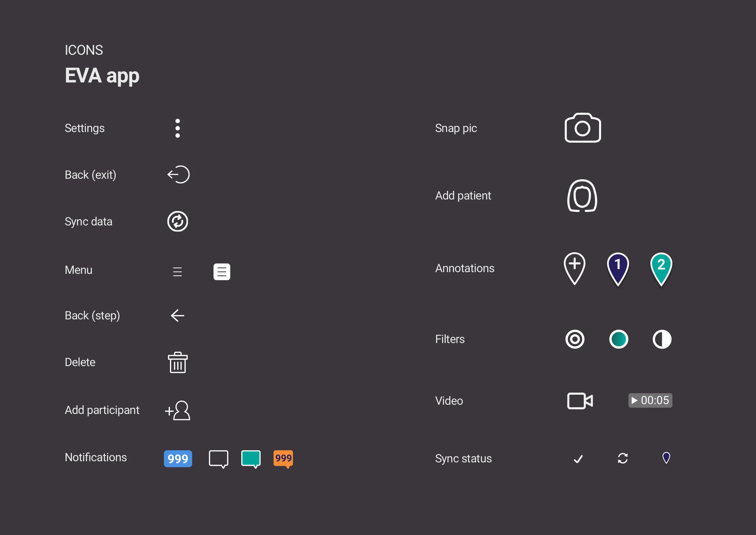Click the Back (exit) arrow icon
Image resolution: width=756 pixels, height=535 pixels.
pyautogui.click(x=179, y=175)
